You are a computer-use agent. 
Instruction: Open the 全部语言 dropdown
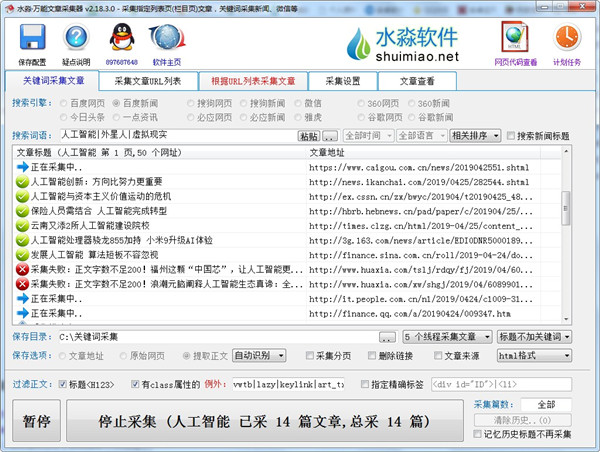(x=422, y=135)
